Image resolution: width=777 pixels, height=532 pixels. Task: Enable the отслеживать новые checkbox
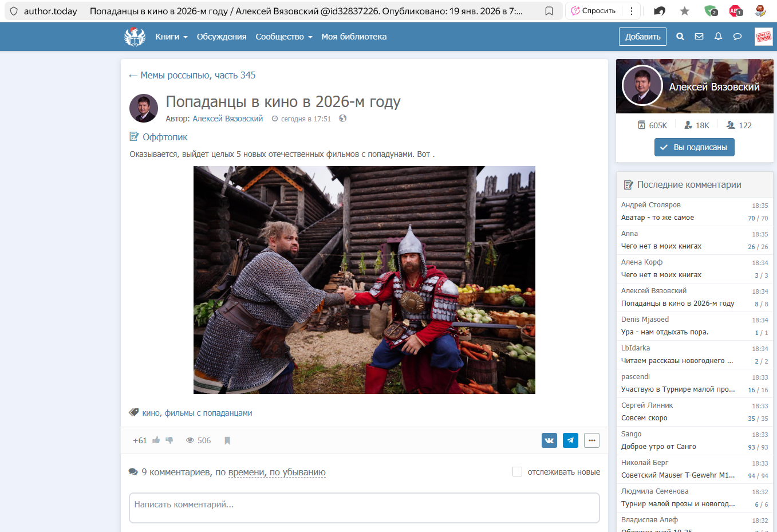517,472
